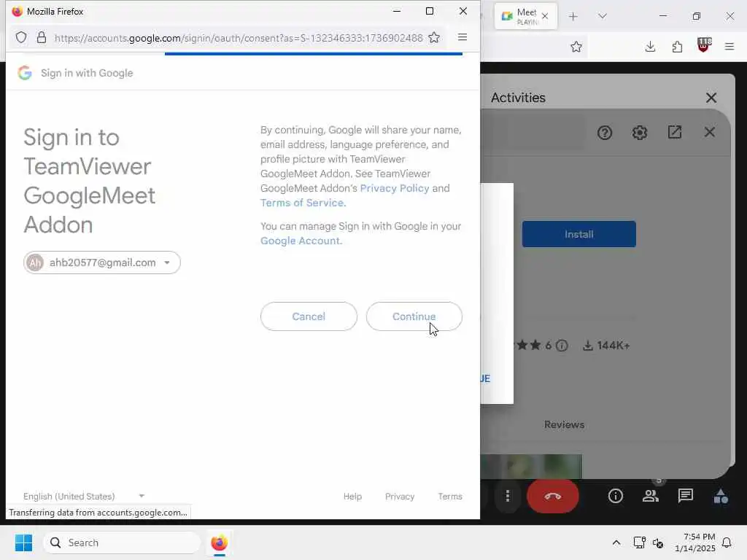Click the tracking protection shield icon
This screenshot has width=747, height=560.
click(21, 38)
